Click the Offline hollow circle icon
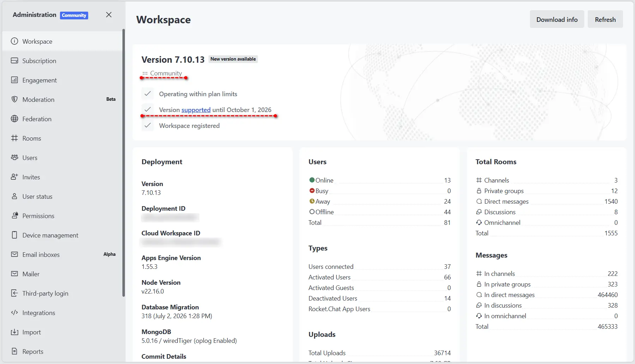The height and width of the screenshot is (364, 635). 312,212
